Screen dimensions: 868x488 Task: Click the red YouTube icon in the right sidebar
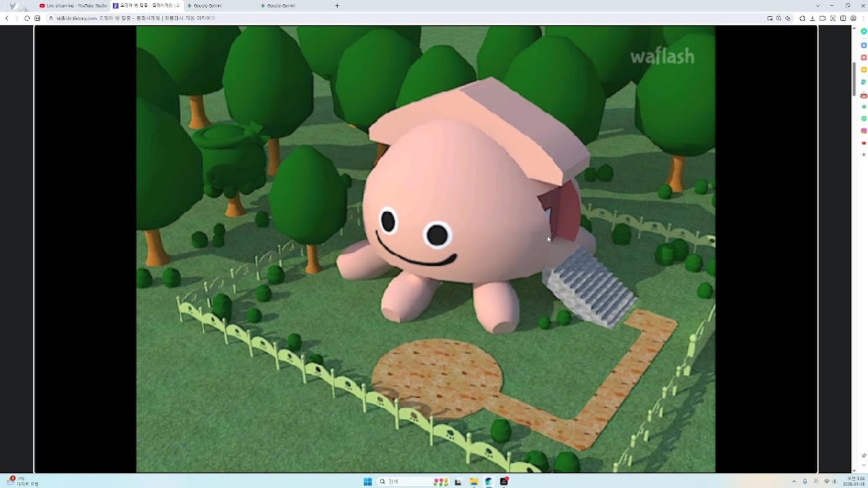tap(864, 143)
